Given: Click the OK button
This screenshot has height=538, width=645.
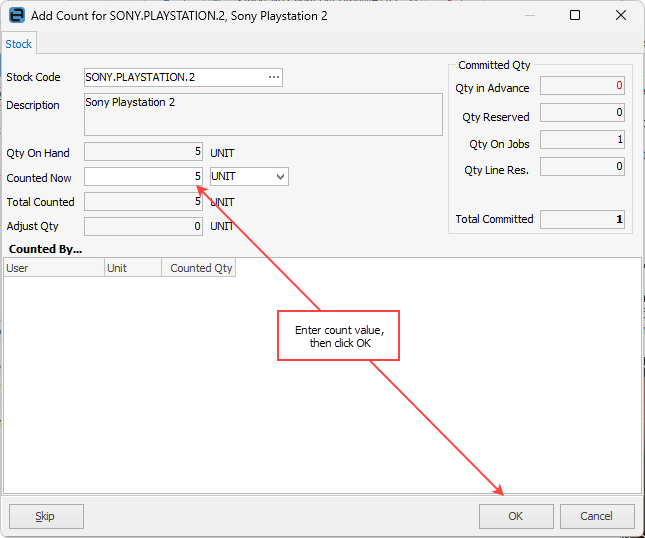Looking at the screenshot, I should pyautogui.click(x=516, y=516).
